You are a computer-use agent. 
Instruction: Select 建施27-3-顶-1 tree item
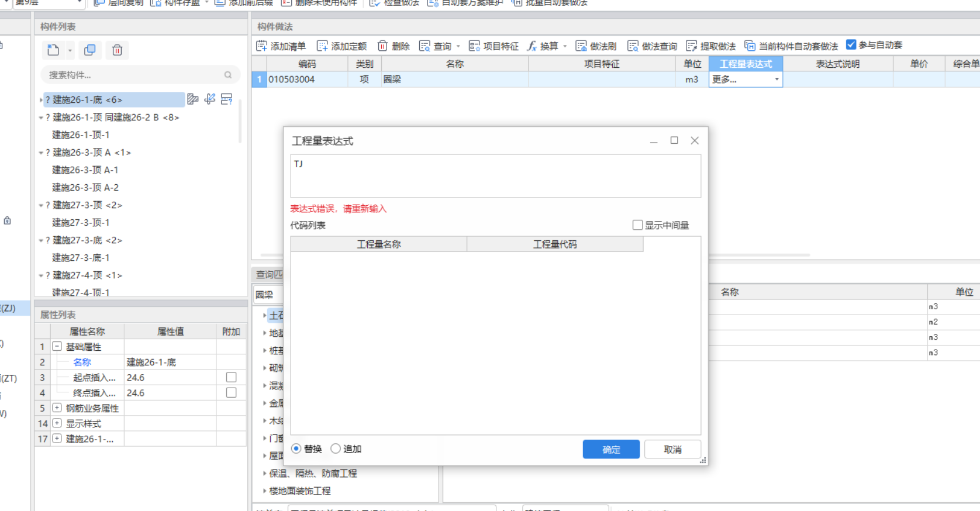[x=81, y=223]
